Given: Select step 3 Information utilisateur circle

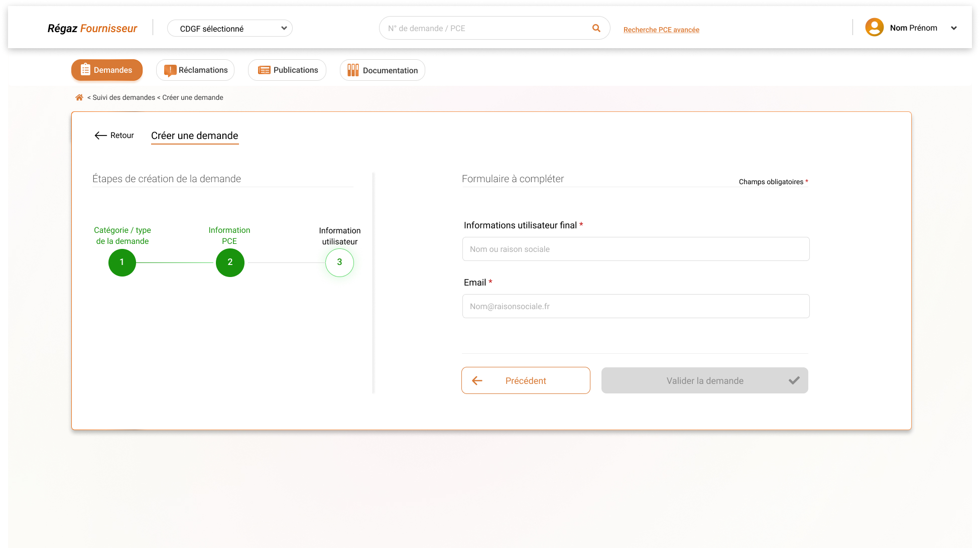Looking at the screenshot, I should [x=339, y=262].
